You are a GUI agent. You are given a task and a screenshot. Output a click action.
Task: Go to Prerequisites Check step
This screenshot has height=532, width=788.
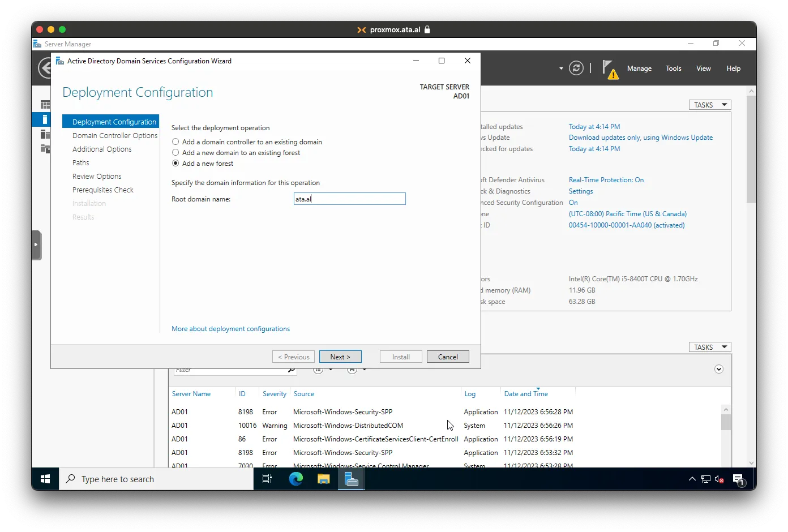(x=103, y=190)
